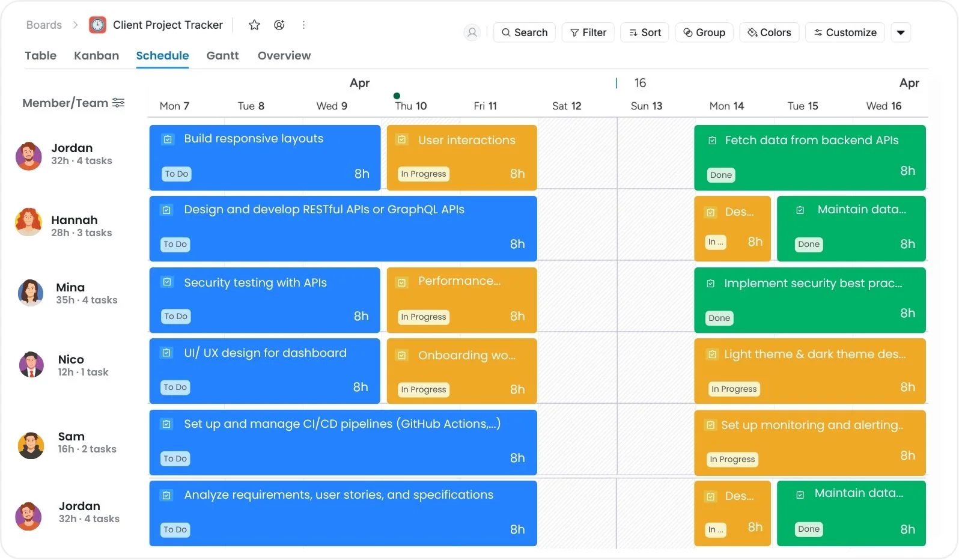This screenshot has height=560, width=959.
Task: Click task icon on Light theme & dark theme card
Action: [712, 355]
